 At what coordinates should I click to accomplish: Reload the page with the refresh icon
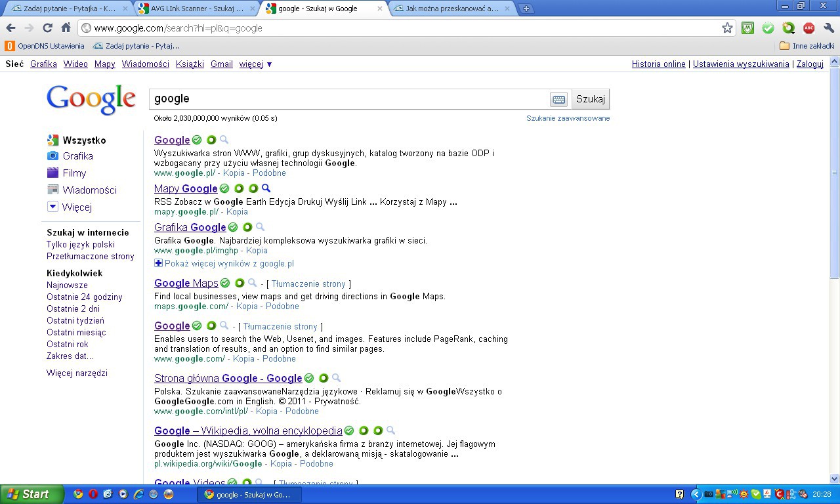click(47, 28)
